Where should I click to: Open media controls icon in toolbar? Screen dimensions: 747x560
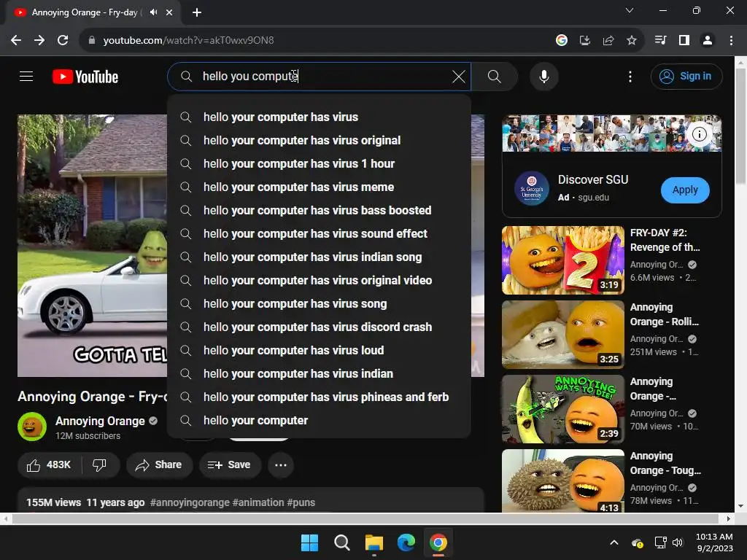[x=661, y=40]
